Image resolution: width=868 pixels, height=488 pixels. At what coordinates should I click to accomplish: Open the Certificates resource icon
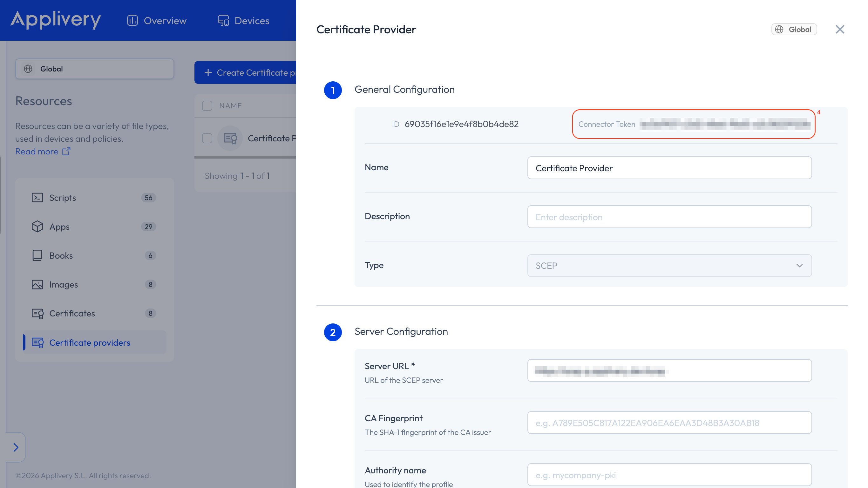37,314
